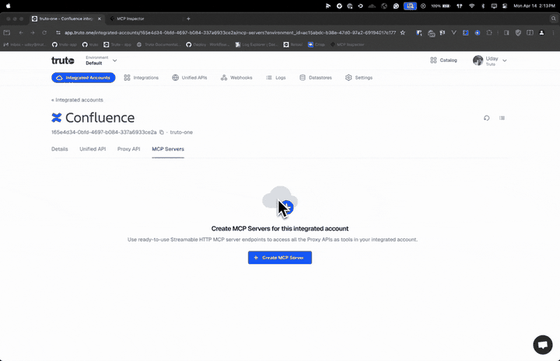Open the browser profile avatar icon
The height and width of the screenshot is (361, 560).
[x=542, y=32]
